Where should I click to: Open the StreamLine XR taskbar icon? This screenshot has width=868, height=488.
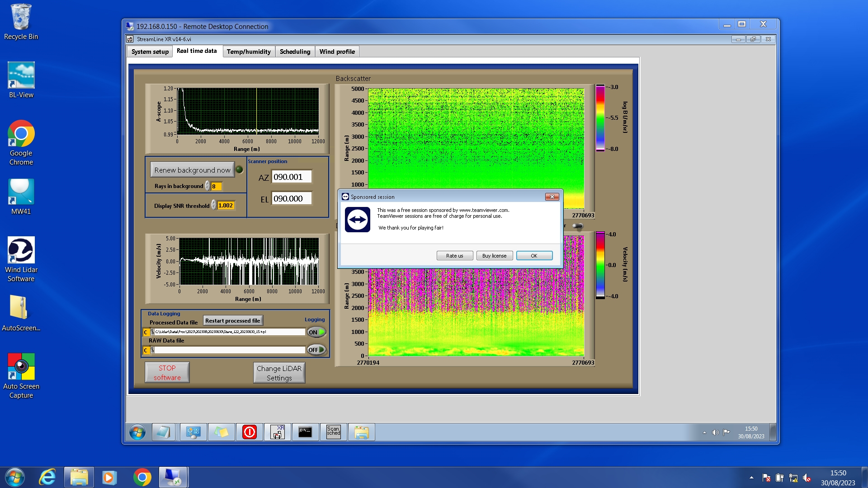tap(278, 432)
